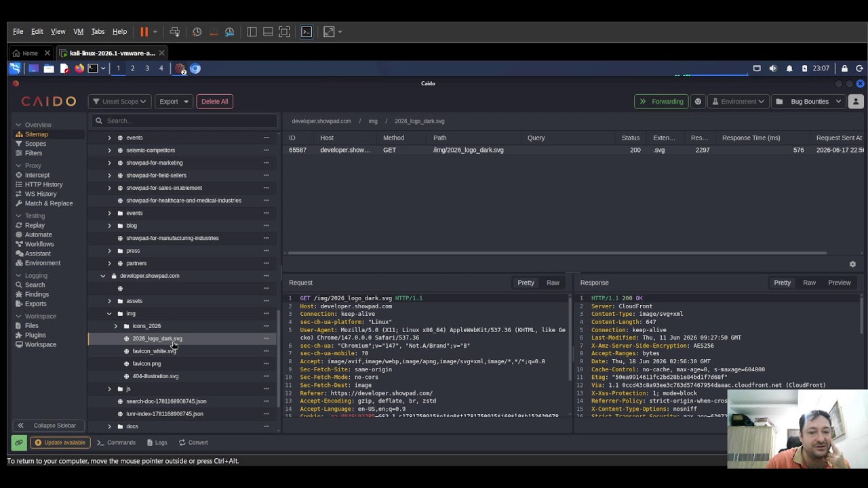Click the sitemap search field
The image size is (868, 488).
[184, 121]
